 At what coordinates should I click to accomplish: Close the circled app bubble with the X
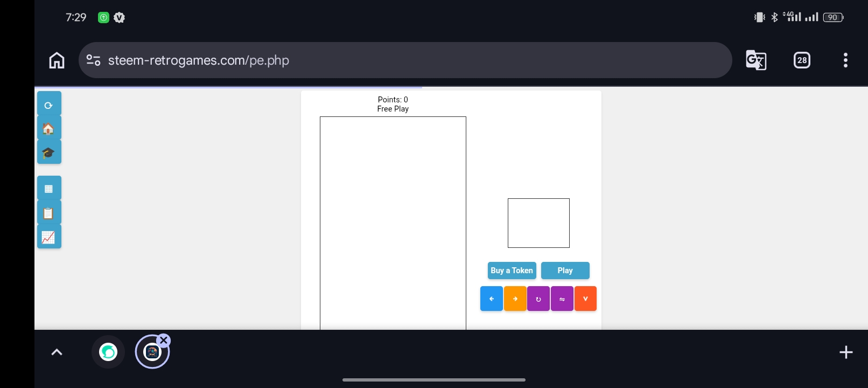(x=164, y=341)
